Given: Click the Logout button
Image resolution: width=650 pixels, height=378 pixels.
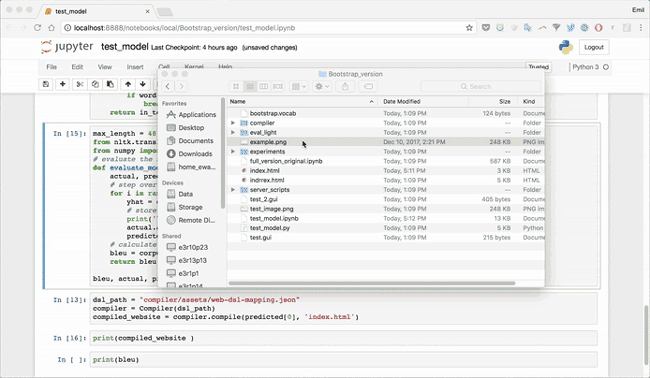Looking at the screenshot, I should [594, 47].
